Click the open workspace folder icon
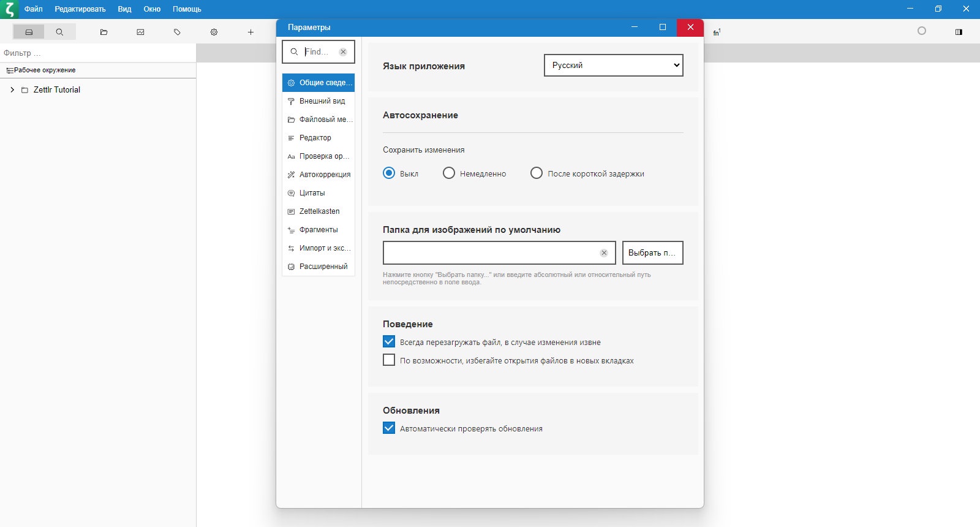The height and width of the screenshot is (527, 980). coord(104,32)
